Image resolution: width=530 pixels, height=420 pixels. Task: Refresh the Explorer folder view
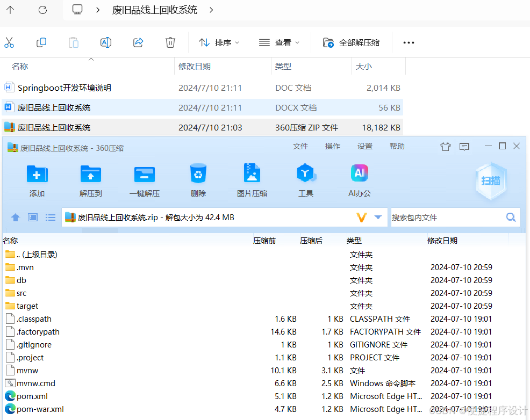[42, 10]
